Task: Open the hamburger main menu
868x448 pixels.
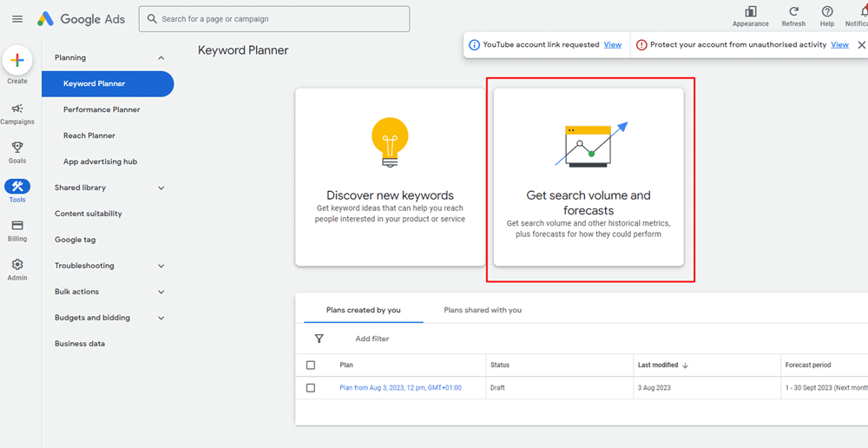Action: 17,19
